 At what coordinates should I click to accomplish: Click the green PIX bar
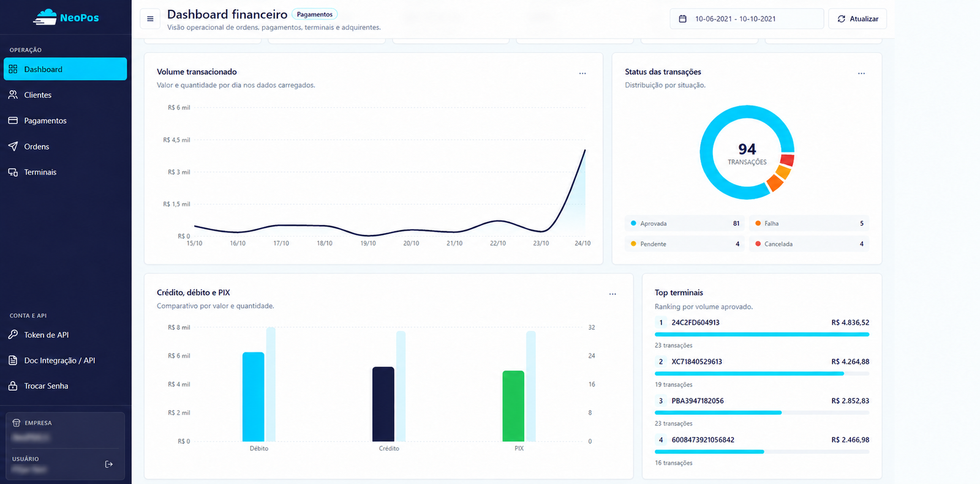(513, 406)
